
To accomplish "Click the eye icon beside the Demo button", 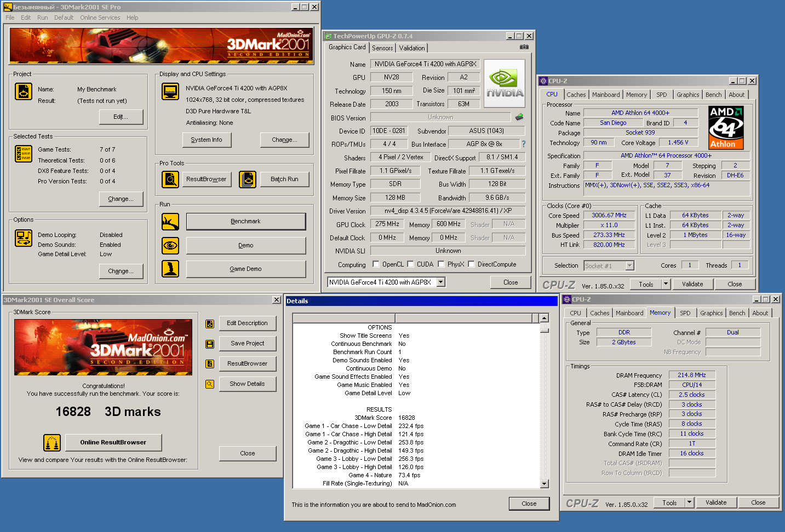I will point(170,245).
